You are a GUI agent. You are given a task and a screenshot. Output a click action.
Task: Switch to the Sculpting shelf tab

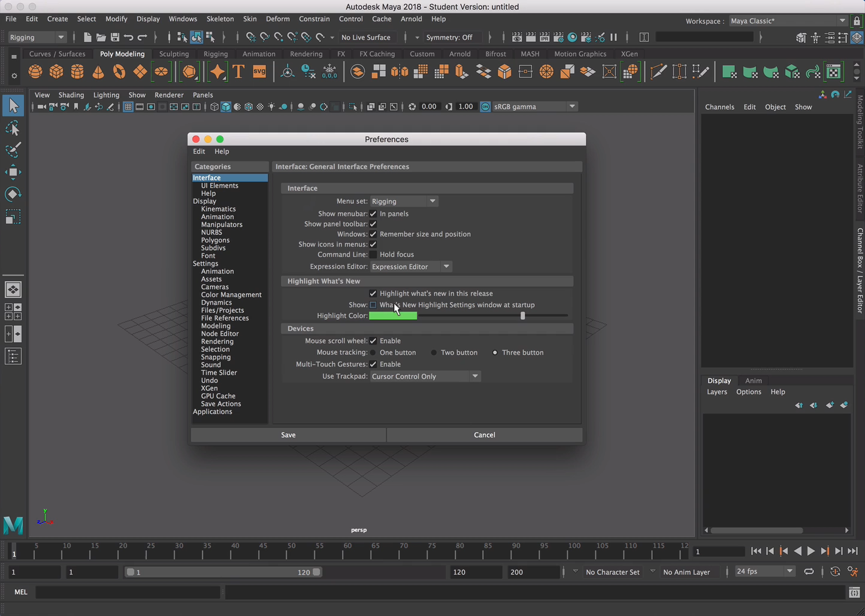(x=174, y=54)
